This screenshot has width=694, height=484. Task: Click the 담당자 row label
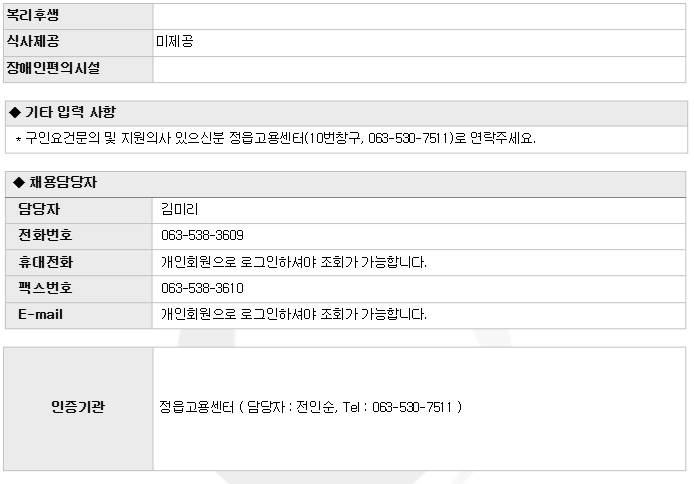(38, 209)
